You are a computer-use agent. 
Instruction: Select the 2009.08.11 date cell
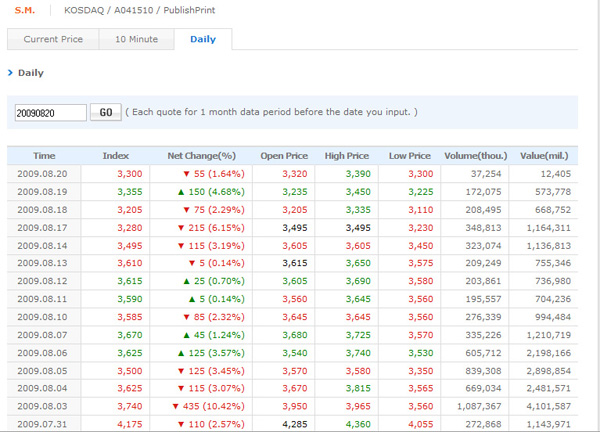click(42, 299)
